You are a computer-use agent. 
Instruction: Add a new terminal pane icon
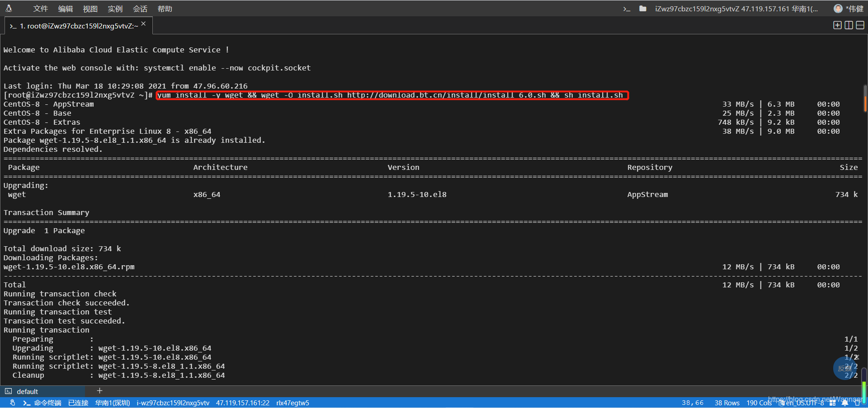click(837, 25)
